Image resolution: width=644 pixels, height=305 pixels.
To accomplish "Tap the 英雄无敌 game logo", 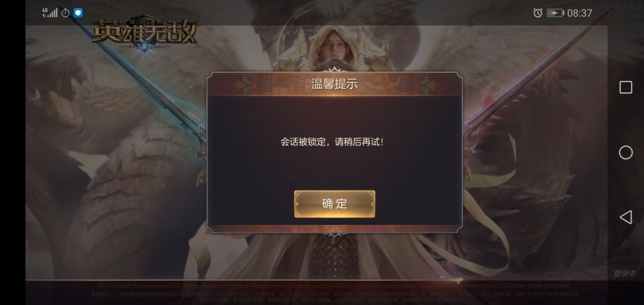I will pos(144,34).
